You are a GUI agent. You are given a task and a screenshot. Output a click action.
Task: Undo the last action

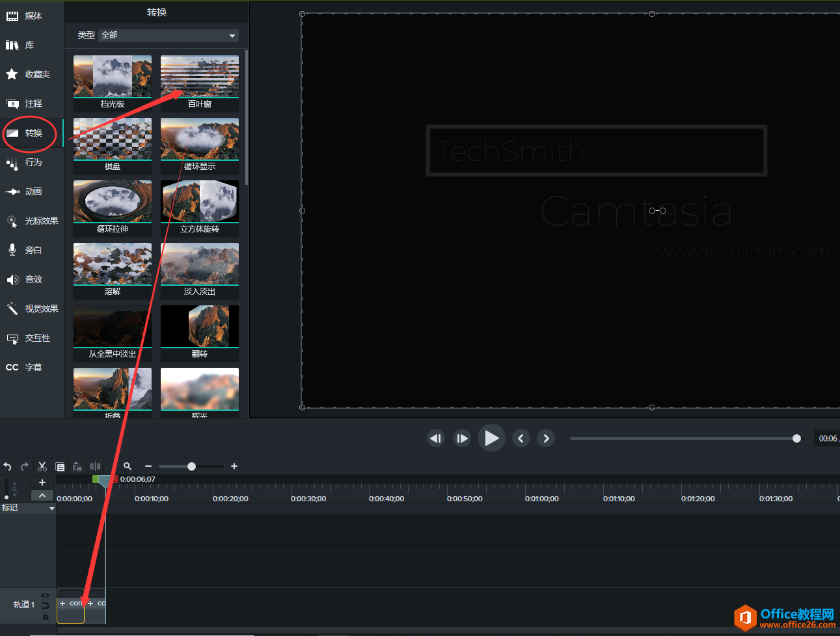pyautogui.click(x=7, y=466)
